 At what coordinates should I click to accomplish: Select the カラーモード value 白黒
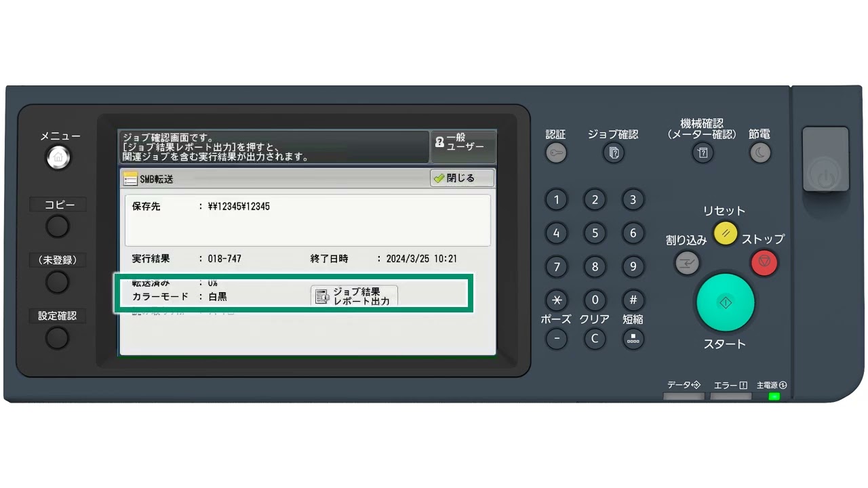click(217, 297)
